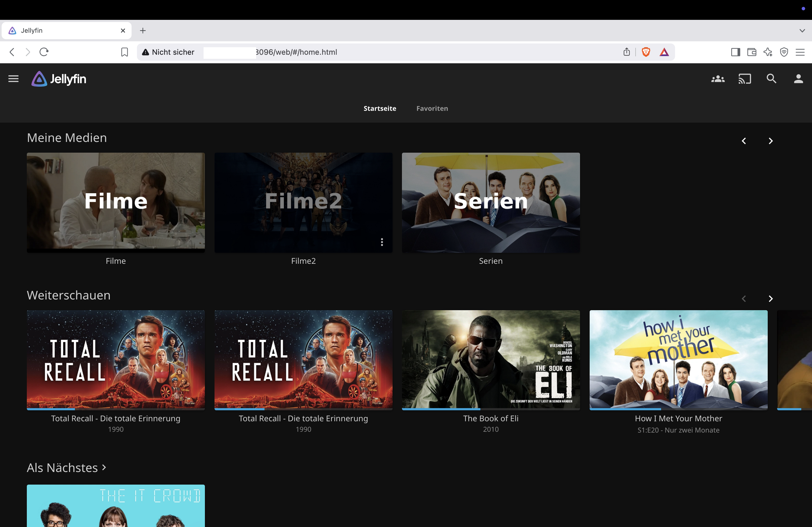
Task: Open the Filme2 three-dot options menu
Action: pos(382,242)
